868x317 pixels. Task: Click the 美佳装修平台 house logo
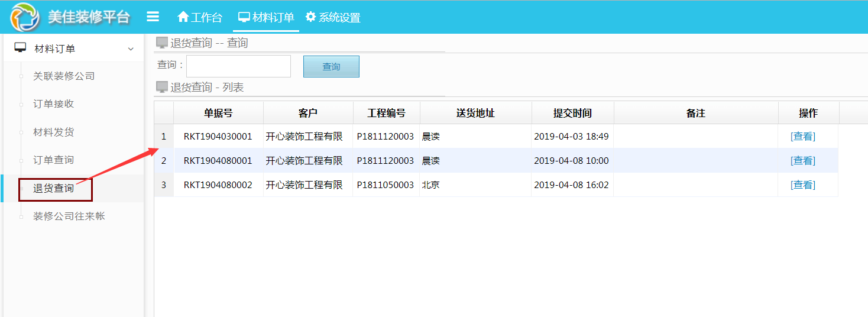pyautogui.click(x=25, y=17)
